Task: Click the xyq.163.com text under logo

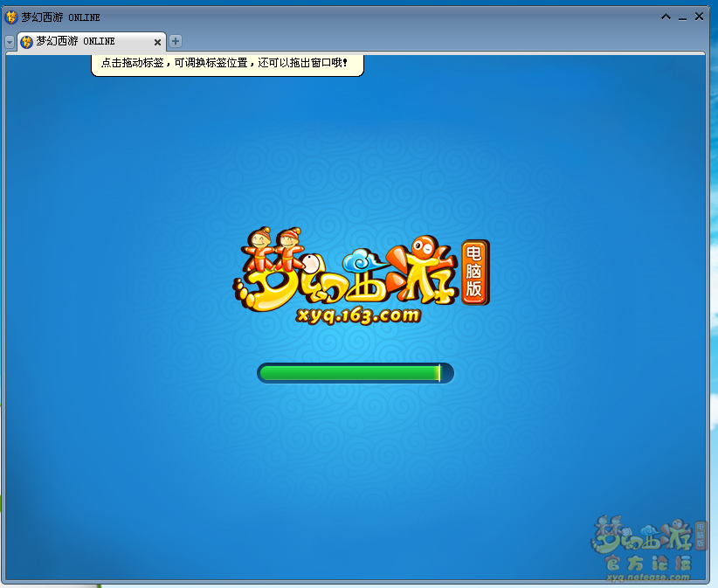Action: click(358, 315)
